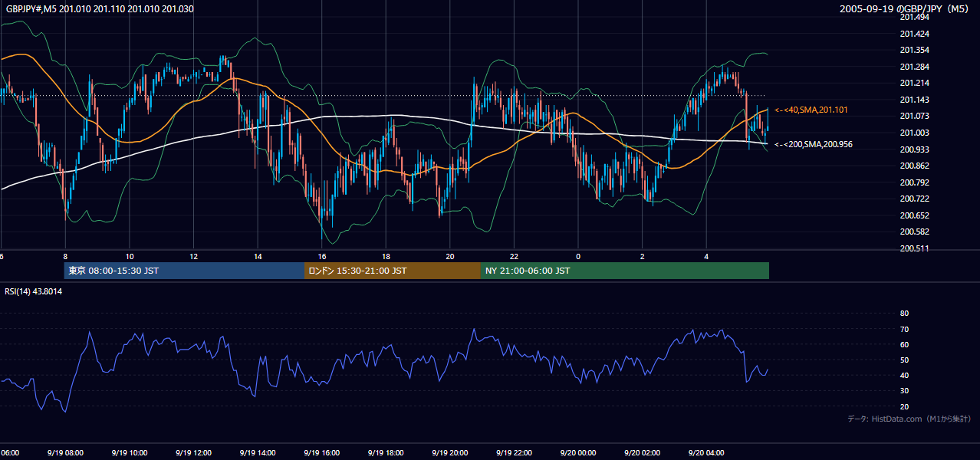Image resolution: width=980 pixels, height=460 pixels.
Task: Click price axis label 200.652
Action: tap(914, 215)
